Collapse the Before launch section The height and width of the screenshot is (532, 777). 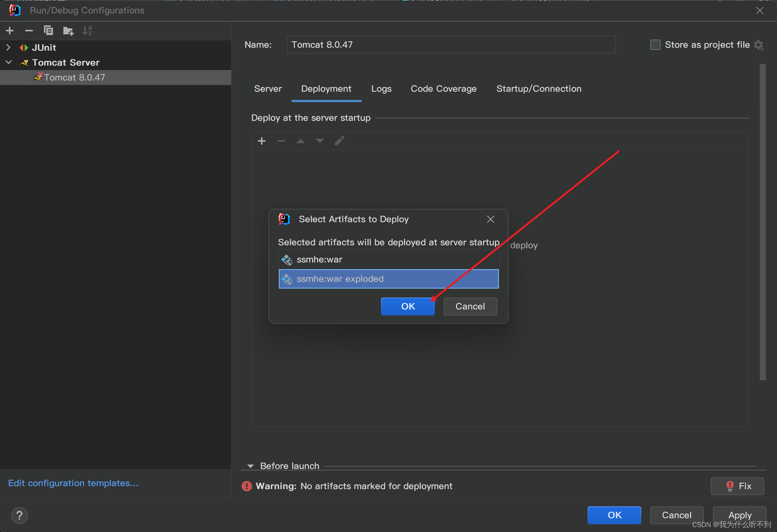tap(251, 466)
